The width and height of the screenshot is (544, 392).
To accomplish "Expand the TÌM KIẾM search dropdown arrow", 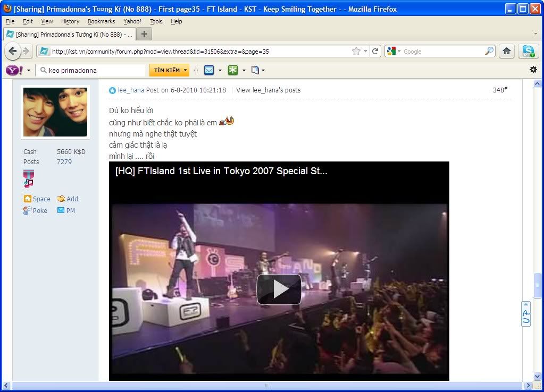I will click(185, 70).
